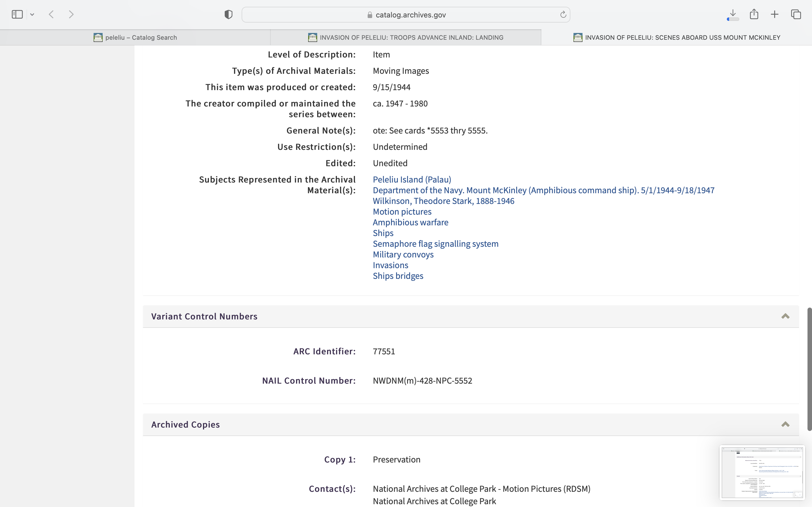Screen dimensions: 812x507
Task: Click the back navigation arrow
Action: (x=51, y=14)
